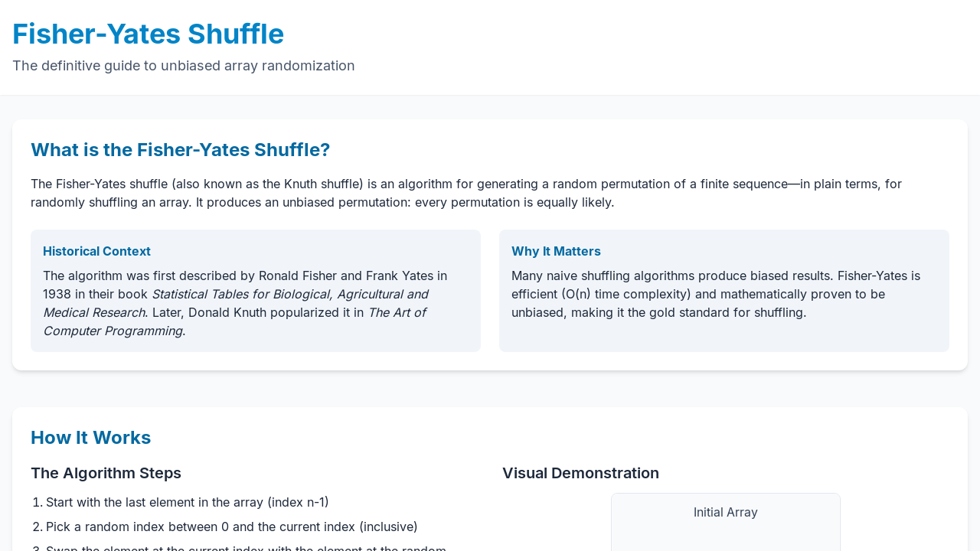Click the Fisher-Yates Shuffle page title
The image size is (980, 551).
pos(148,34)
